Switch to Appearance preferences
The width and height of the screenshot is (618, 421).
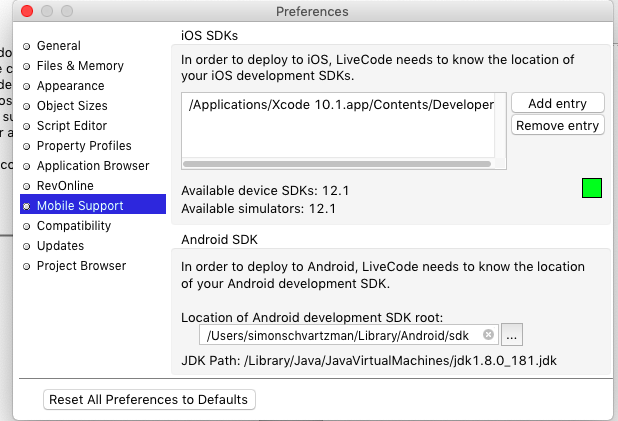70,86
